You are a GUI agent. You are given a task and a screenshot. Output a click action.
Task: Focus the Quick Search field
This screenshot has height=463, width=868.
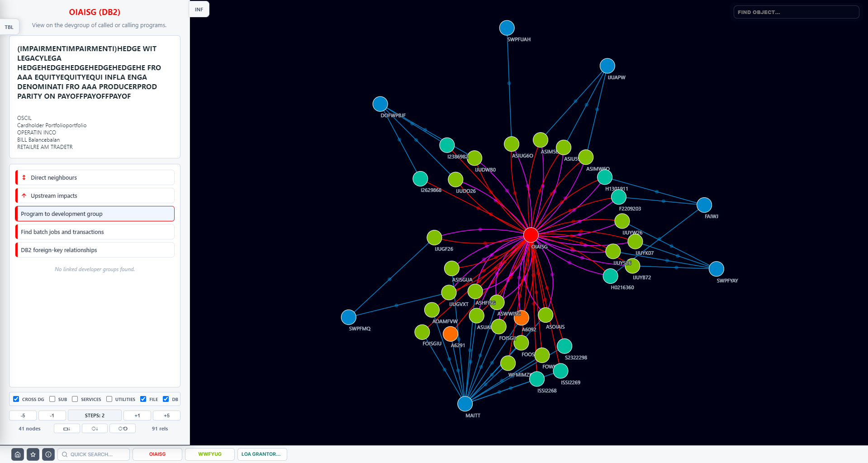[94, 454]
